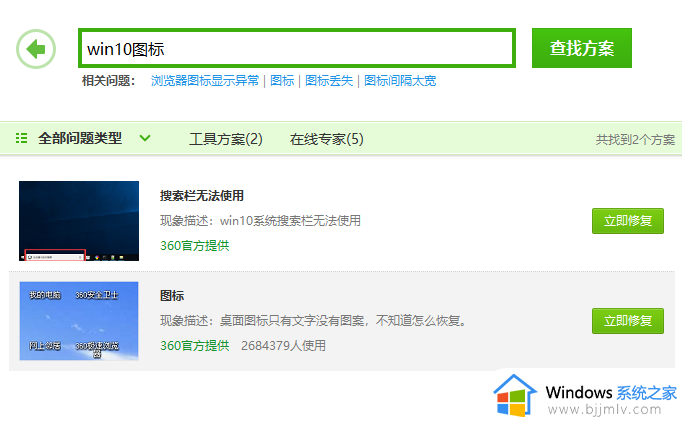Open the 搜索栏无法使用 thumbnail image
The width and height of the screenshot is (682, 423).
pos(79,221)
